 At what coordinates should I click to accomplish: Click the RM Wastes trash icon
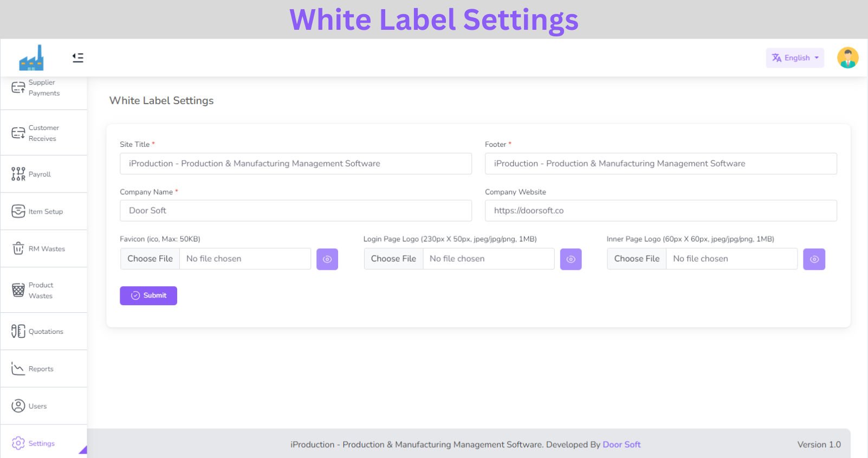click(x=18, y=248)
